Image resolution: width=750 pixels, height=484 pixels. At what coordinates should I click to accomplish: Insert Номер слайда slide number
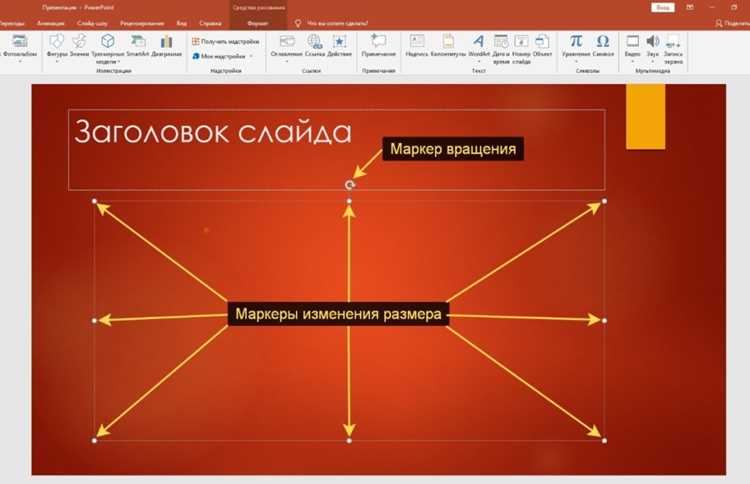pyautogui.click(x=521, y=49)
